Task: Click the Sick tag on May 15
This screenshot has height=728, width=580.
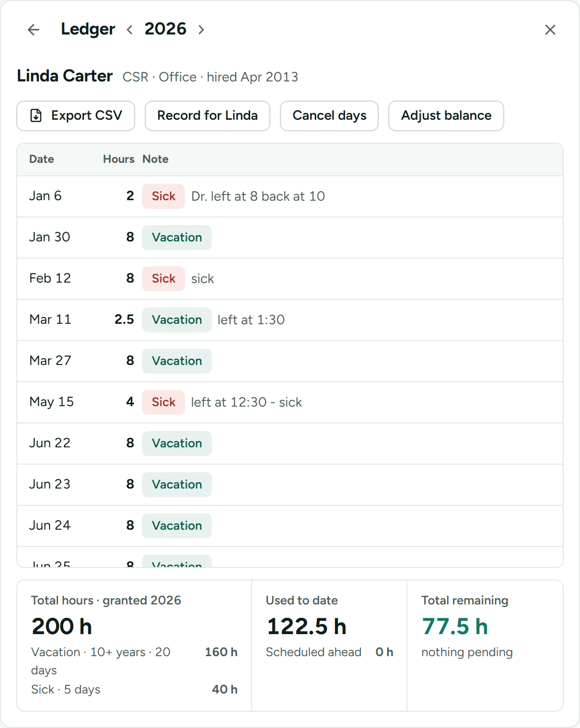Action: tap(163, 402)
